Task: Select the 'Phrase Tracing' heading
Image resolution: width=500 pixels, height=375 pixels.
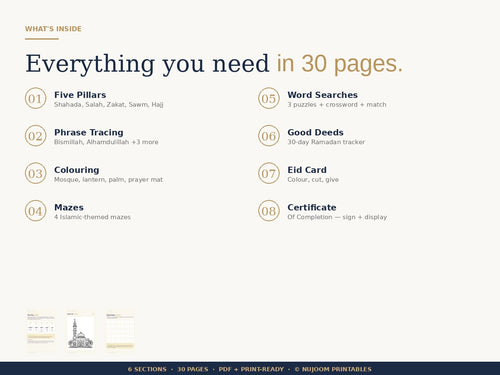Action: pyautogui.click(x=89, y=132)
